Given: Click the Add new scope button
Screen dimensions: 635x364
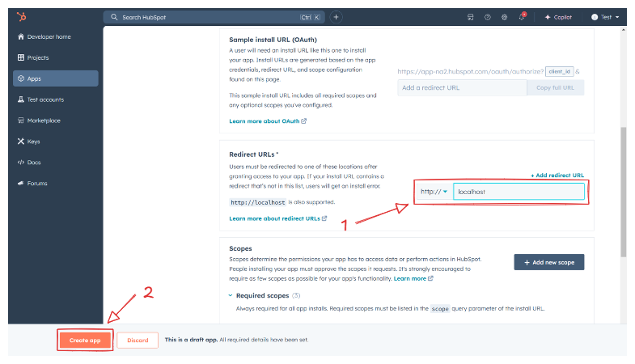Looking at the screenshot, I should (549, 262).
